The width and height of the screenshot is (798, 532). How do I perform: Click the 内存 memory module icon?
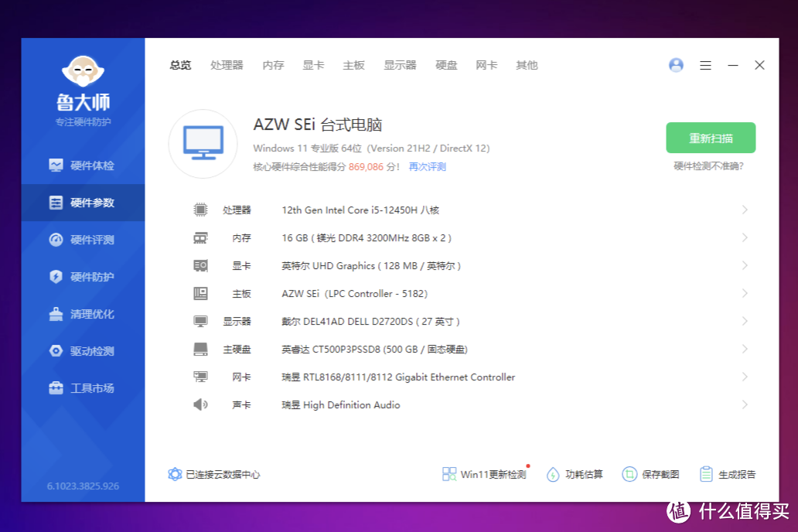tap(200, 237)
